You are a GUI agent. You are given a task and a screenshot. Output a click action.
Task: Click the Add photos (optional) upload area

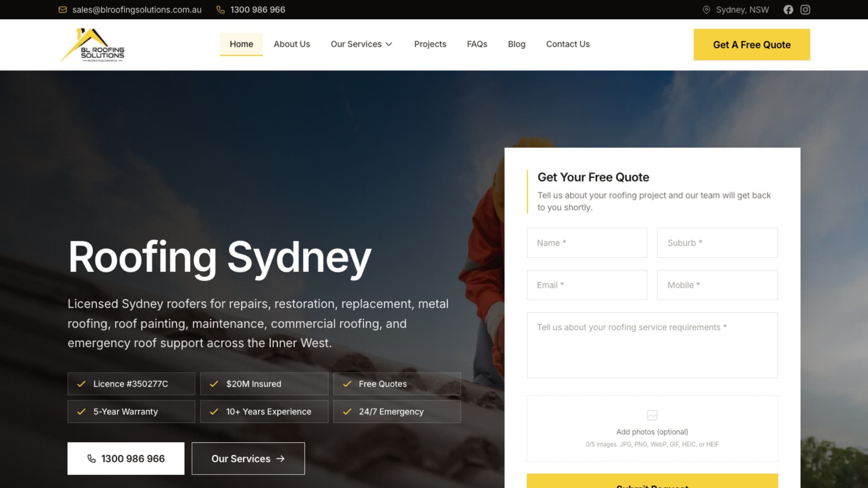(652, 428)
